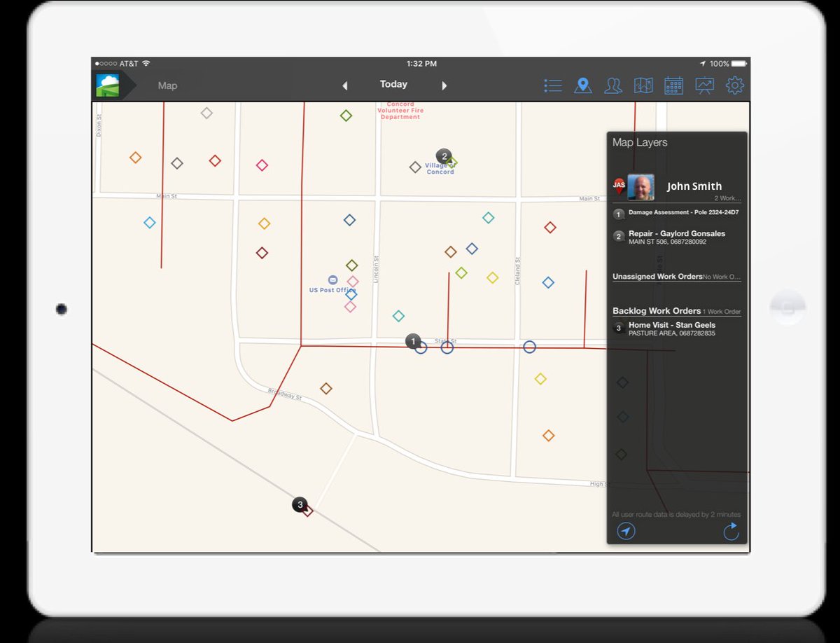
Task: Tap the teal diamond near Cleland St
Action: (489, 218)
